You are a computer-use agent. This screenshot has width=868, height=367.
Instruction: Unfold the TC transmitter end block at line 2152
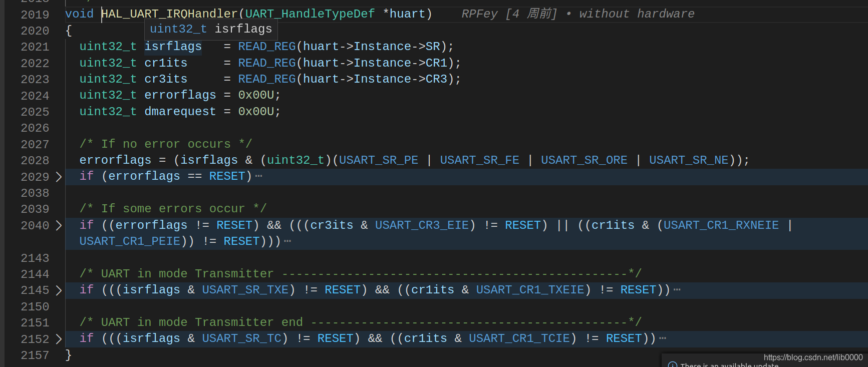point(59,339)
